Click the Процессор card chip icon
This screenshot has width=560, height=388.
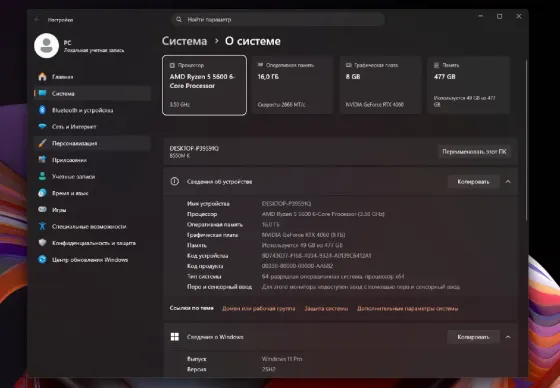click(x=172, y=65)
